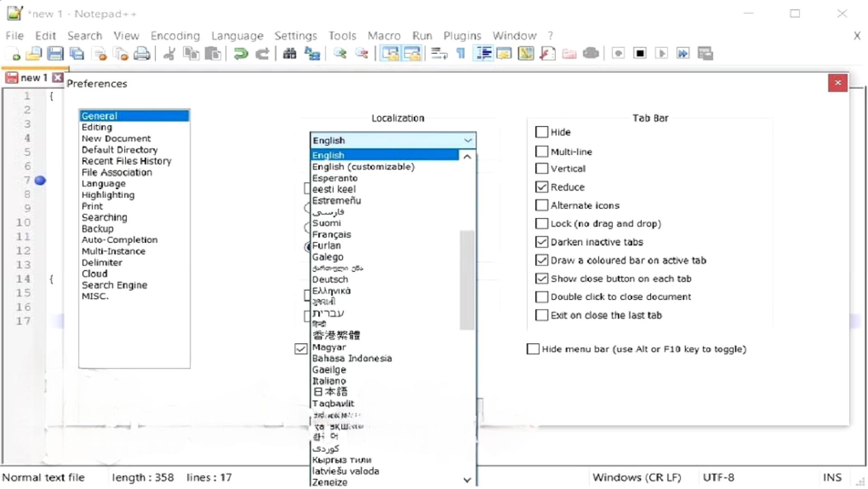Enable Double click to close document

click(x=541, y=297)
